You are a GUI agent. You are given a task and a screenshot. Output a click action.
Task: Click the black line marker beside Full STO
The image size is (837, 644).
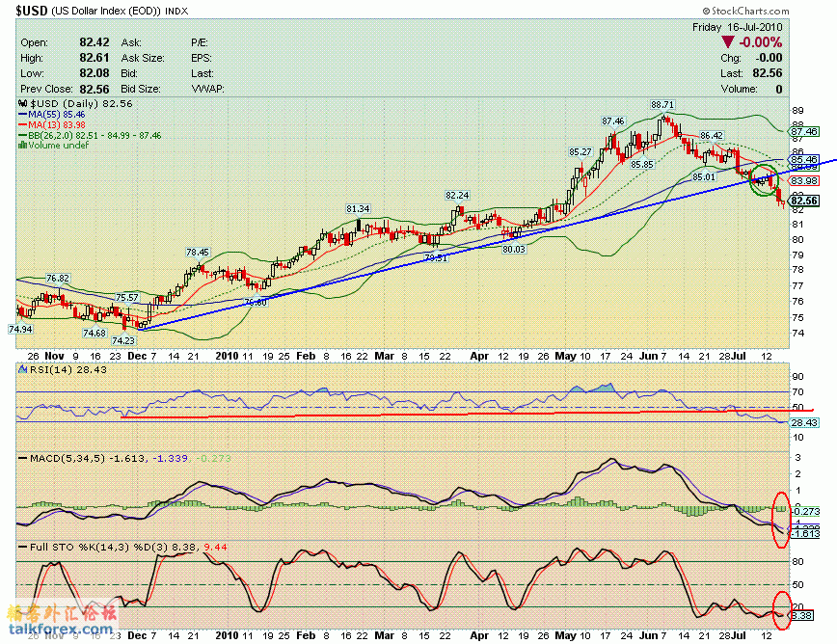point(23,547)
